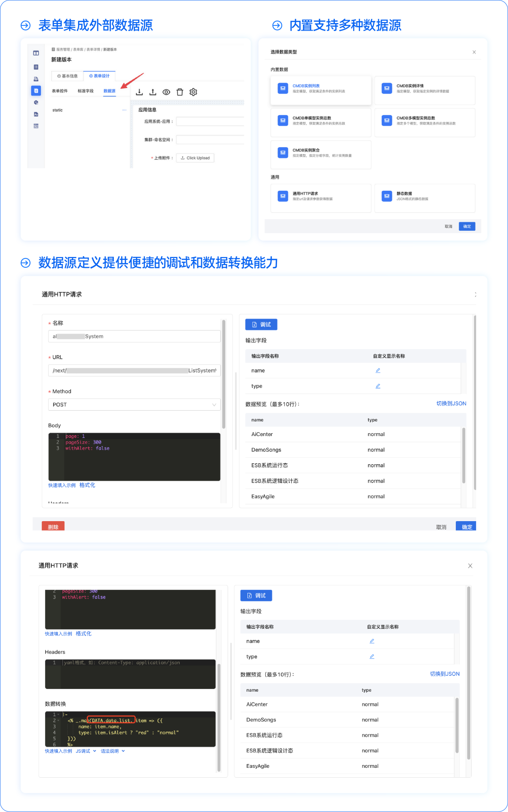
Task: Open the more menu beside static
Action: tap(124, 110)
